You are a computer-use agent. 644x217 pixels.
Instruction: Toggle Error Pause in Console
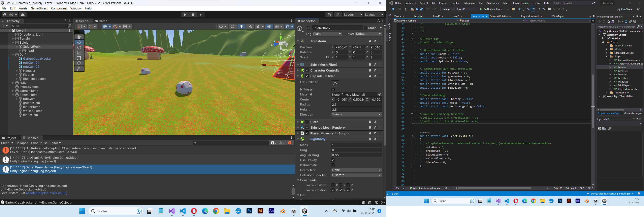[39, 143]
